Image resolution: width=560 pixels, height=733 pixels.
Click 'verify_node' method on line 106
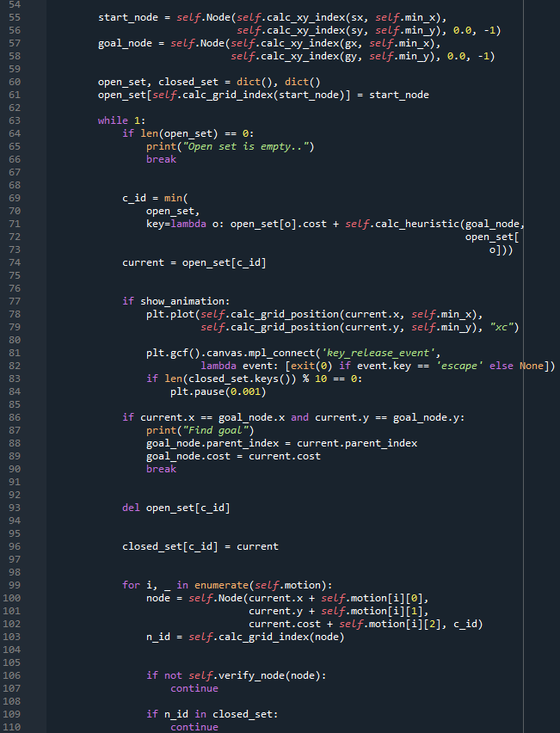251,675
